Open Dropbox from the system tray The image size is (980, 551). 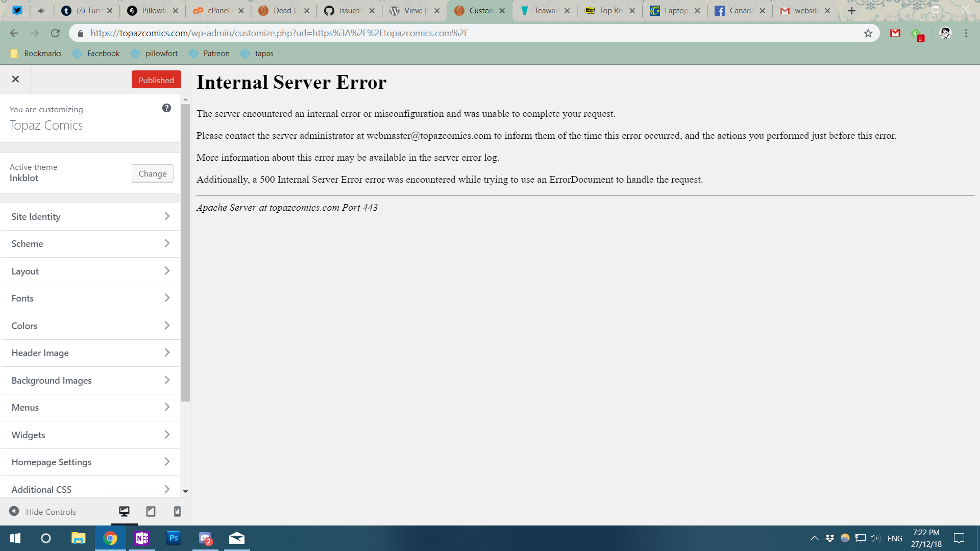tap(830, 538)
